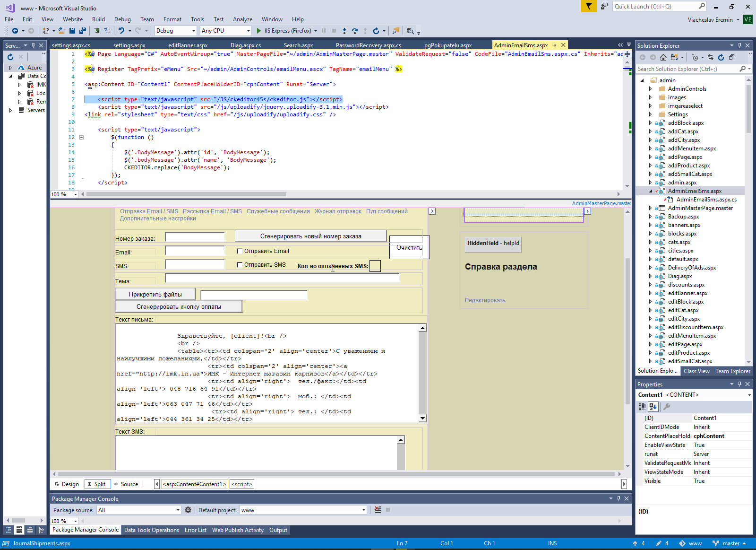Viewport: 756px width, 550px height.
Task: Check the 'Отправить Email' checkbox
Action: point(240,251)
